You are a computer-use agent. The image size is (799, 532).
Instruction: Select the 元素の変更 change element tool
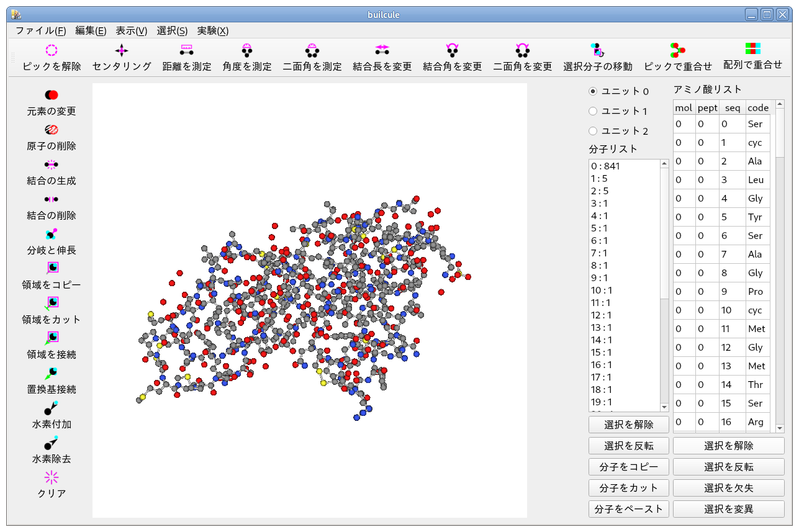click(52, 102)
